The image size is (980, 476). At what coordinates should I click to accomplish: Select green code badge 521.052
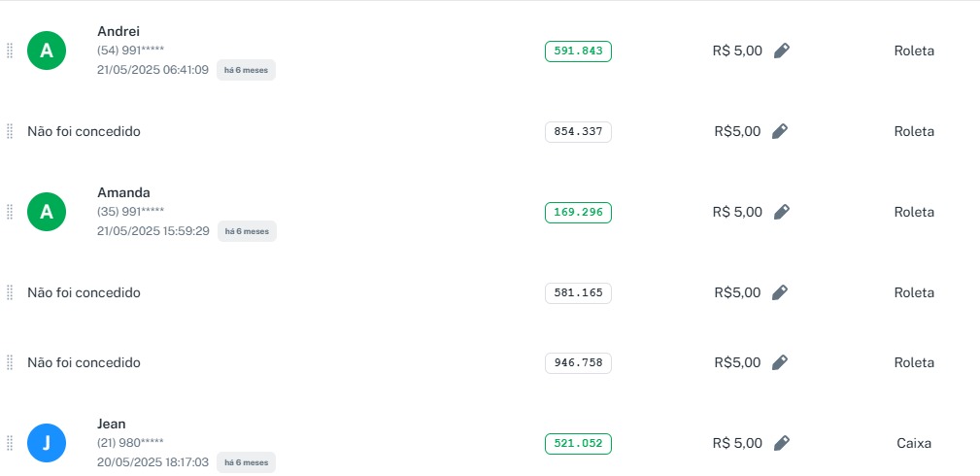tap(578, 443)
